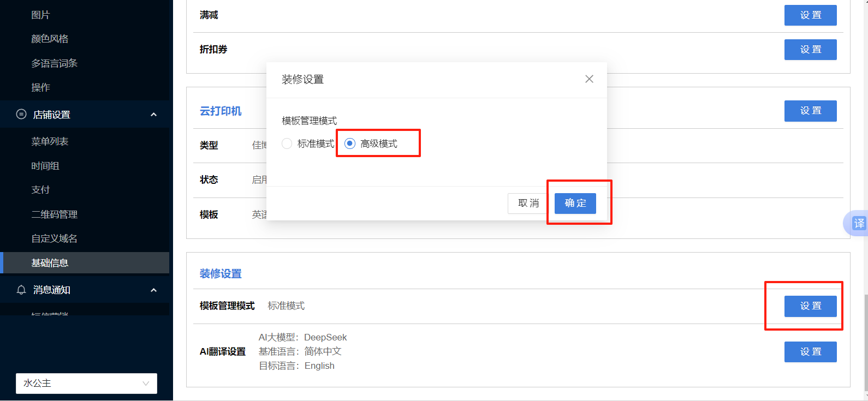Screen dimensions: 868x401
Task: Open the 水公主 store dropdown
Action: [x=86, y=383]
